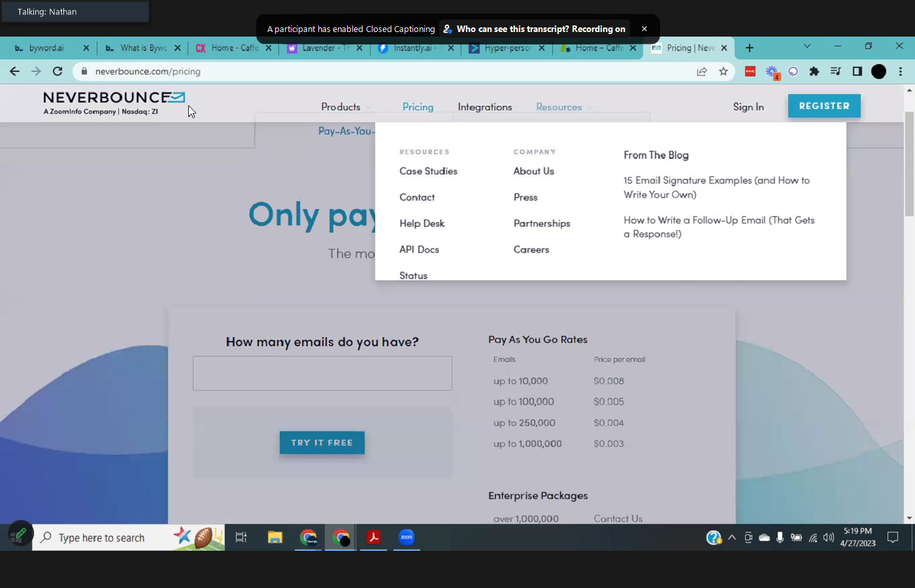This screenshot has height=588, width=915.
Task: Toggle the browser side panel icon
Action: (857, 71)
